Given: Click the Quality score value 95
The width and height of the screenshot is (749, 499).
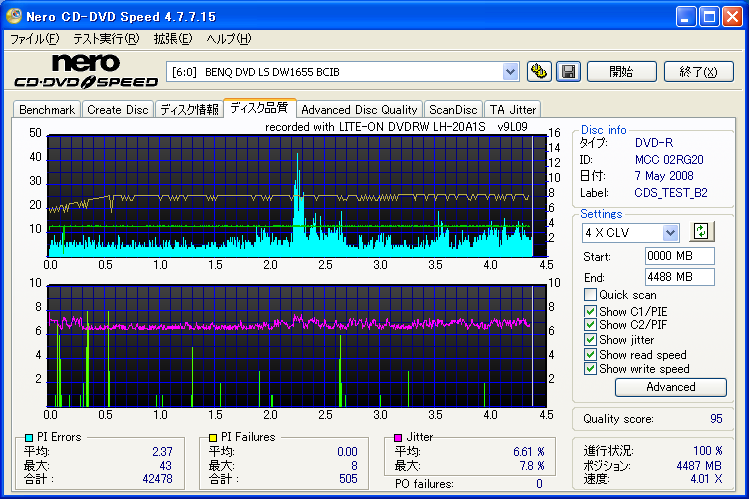Looking at the screenshot, I should click(716, 419).
